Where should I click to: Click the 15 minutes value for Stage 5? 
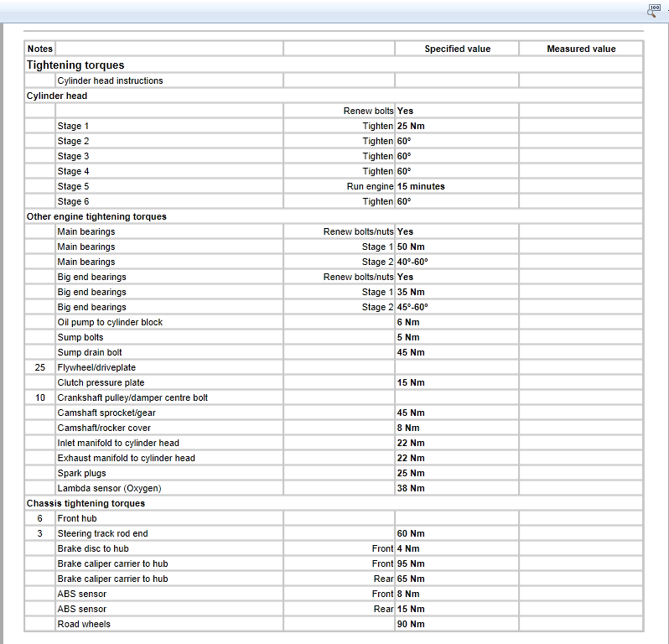pyautogui.click(x=421, y=186)
